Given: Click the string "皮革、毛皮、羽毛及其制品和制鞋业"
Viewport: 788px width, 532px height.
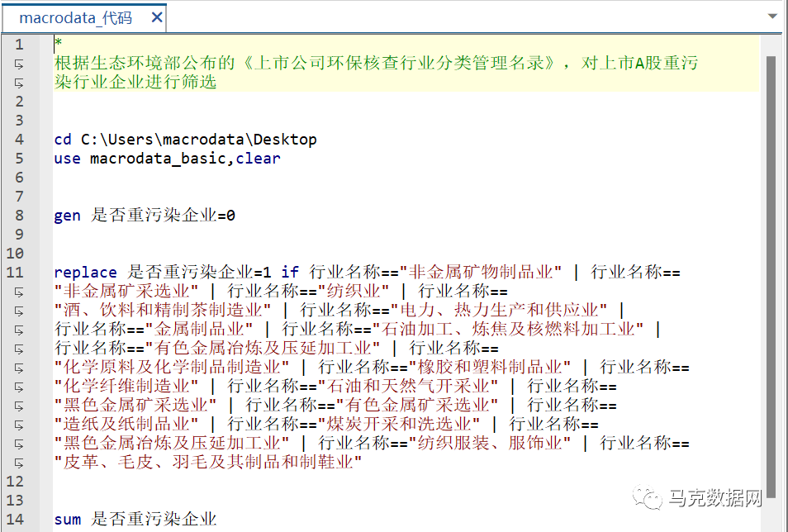Looking at the screenshot, I should [x=208, y=462].
